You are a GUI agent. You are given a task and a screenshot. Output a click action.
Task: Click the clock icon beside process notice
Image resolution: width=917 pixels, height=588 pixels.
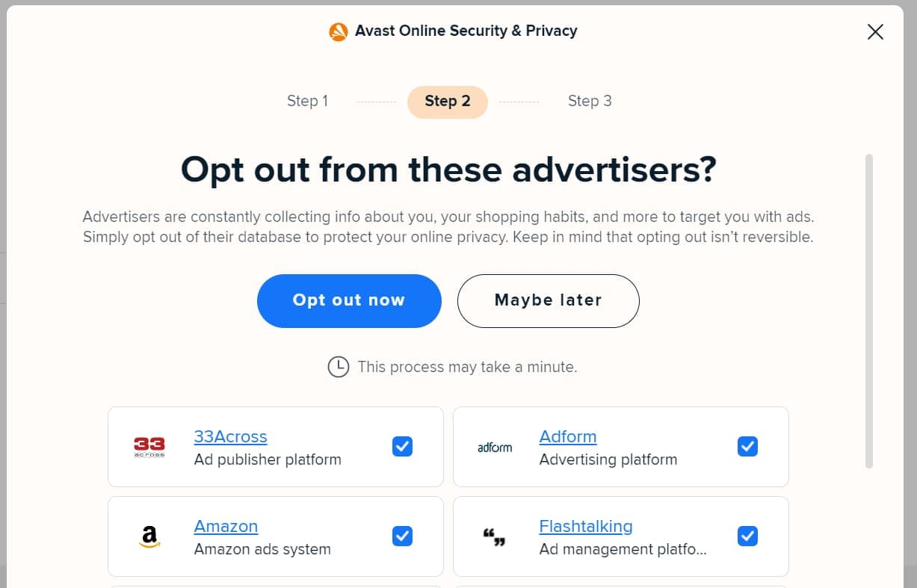(x=339, y=367)
